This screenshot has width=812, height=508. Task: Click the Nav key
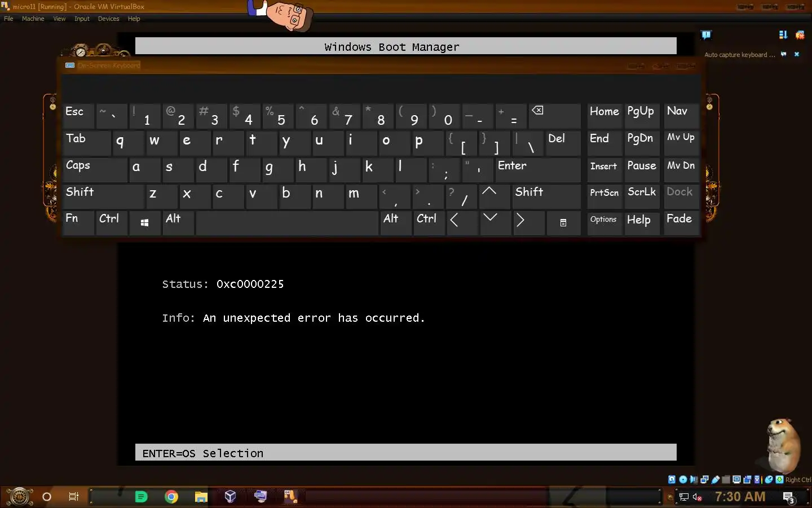[681, 116]
